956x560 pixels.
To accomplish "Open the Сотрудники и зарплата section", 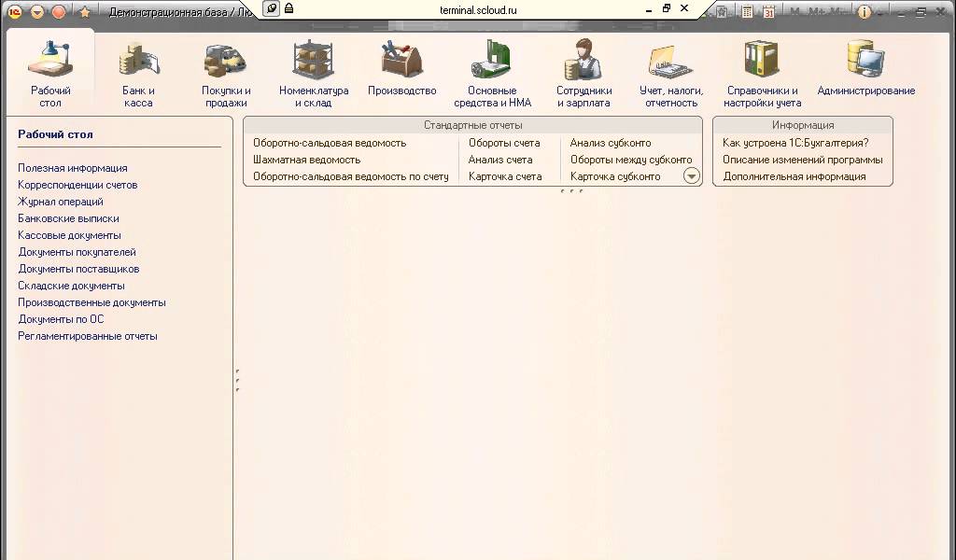I will [583, 73].
